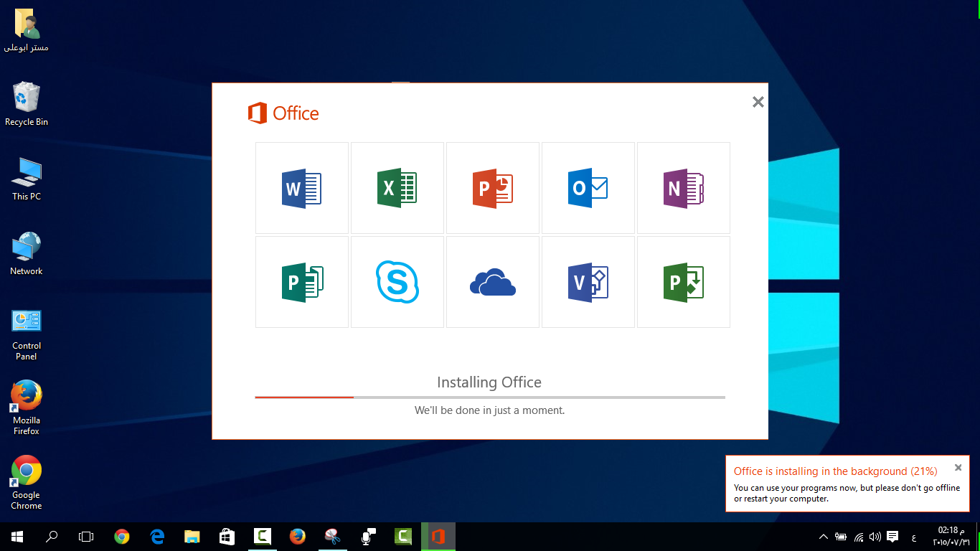This screenshot has width=980, height=551.
Task: Switch to first Camtasia taskbar window
Action: (263, 537)
